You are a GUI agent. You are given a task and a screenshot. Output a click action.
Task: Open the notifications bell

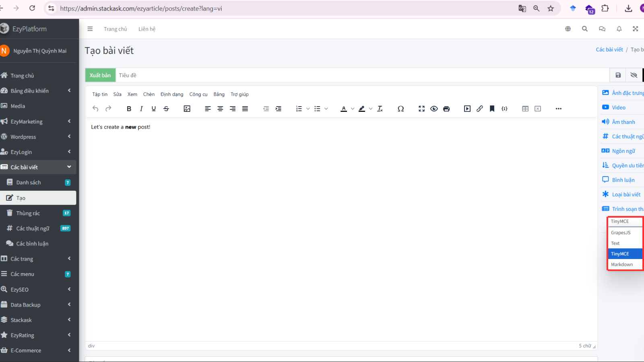tap(619, 29)
